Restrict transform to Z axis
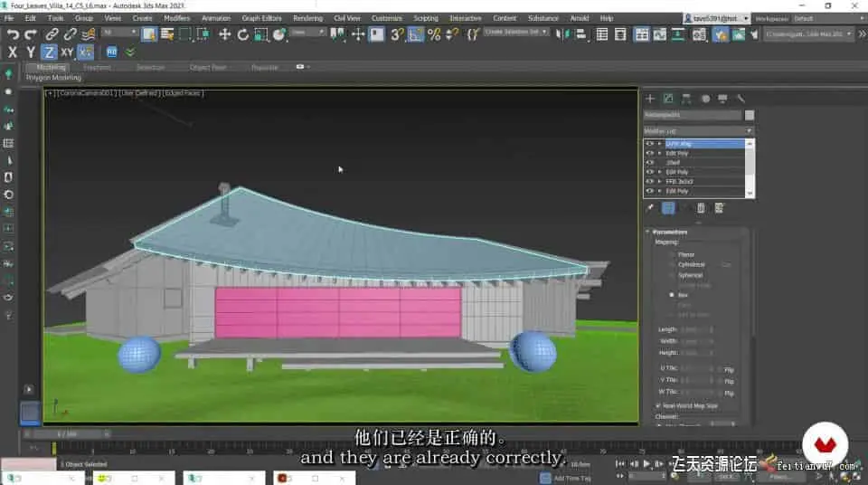The height and width of the screenshot is (485, 868). pyautogui.click(x=49, y=52)
